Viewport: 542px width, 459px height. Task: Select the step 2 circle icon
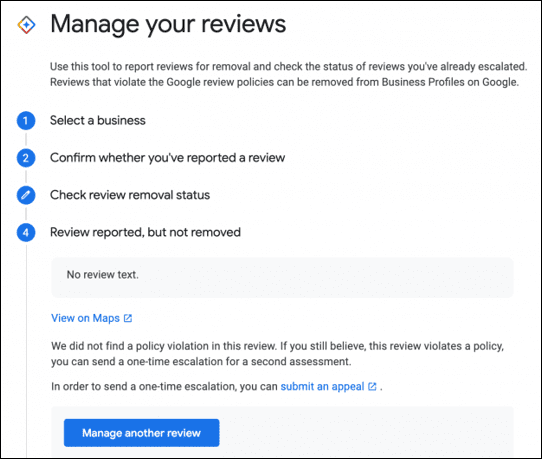[26, 158]
